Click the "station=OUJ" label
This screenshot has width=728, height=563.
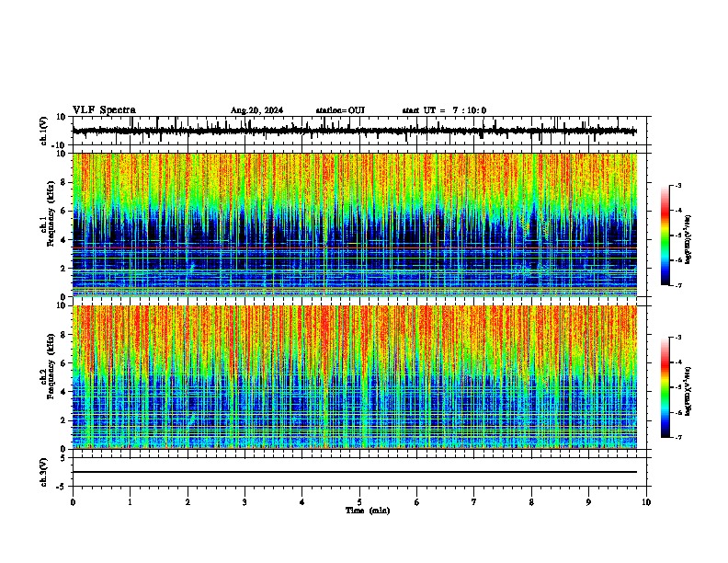pos(340,110)
